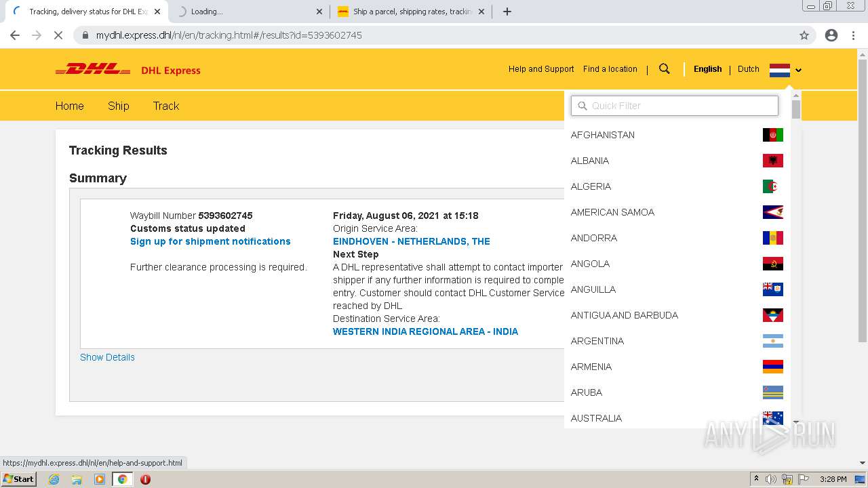Choose ANGOLA from country list
The width and height of the screenshot is (868, 488).
[x=590, y=264]
